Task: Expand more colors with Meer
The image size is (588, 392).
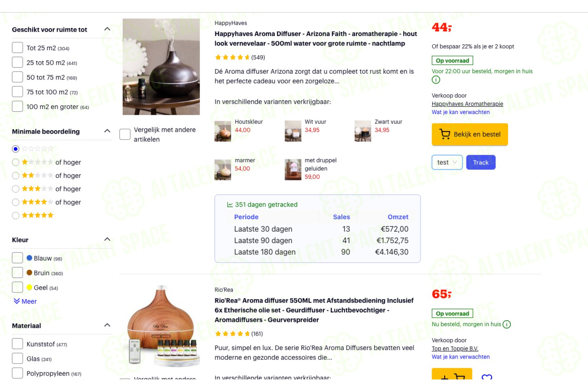Action: point(25,301)
